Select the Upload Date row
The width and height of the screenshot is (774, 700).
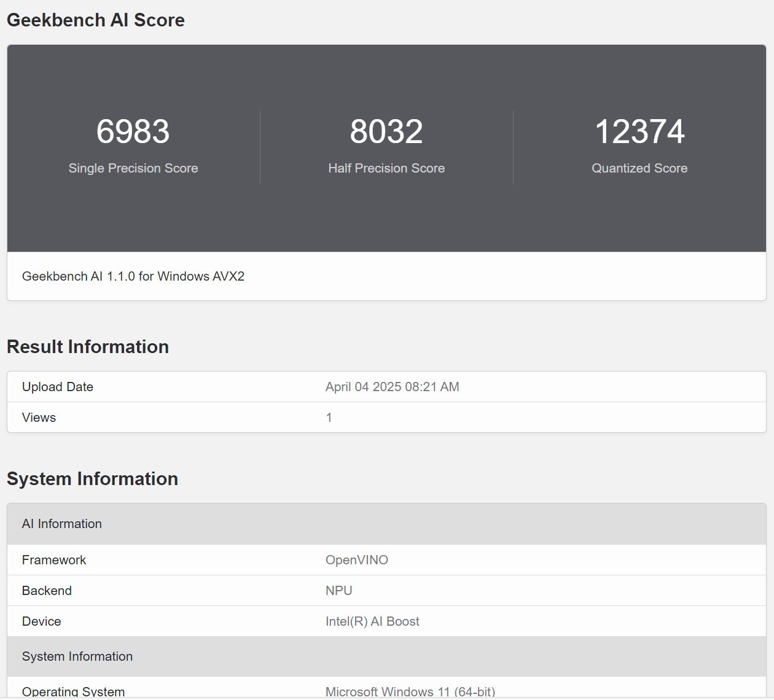[58, 387]
